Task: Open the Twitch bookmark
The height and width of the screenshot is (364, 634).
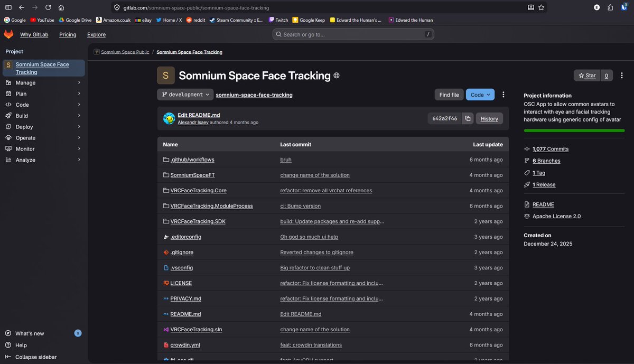Action: coord(278,20)
